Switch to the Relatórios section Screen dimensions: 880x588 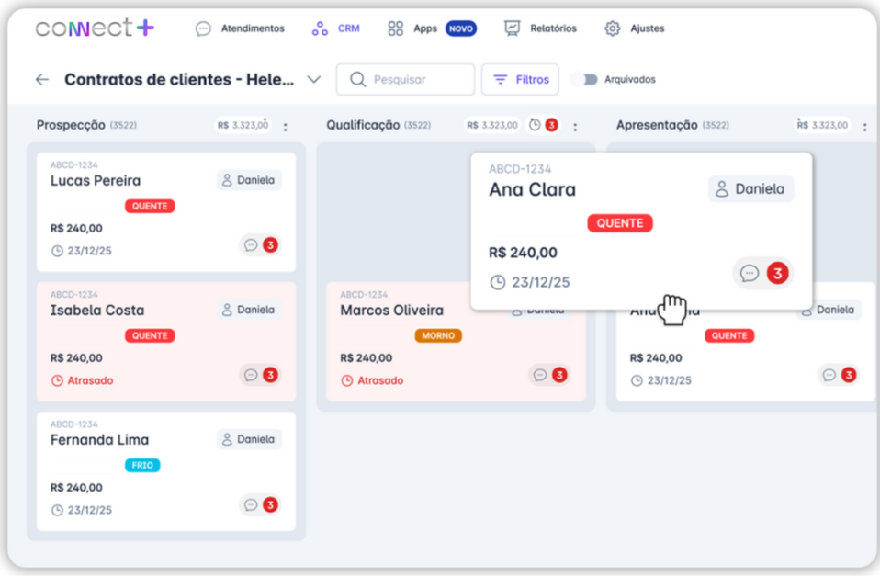point(541,28)
